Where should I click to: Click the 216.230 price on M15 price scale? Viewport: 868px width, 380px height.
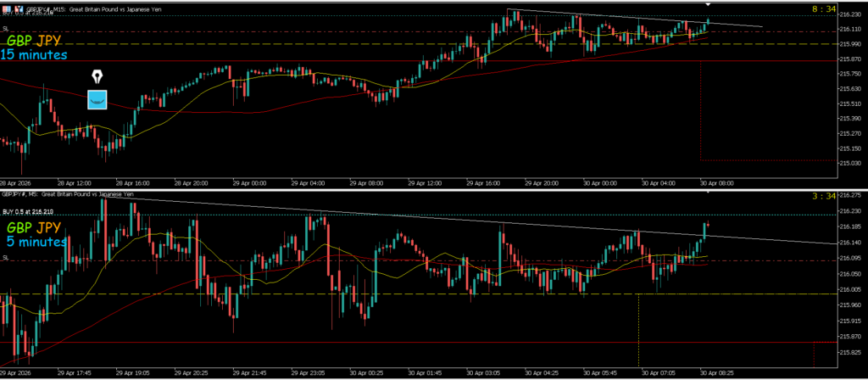point(849,14)
